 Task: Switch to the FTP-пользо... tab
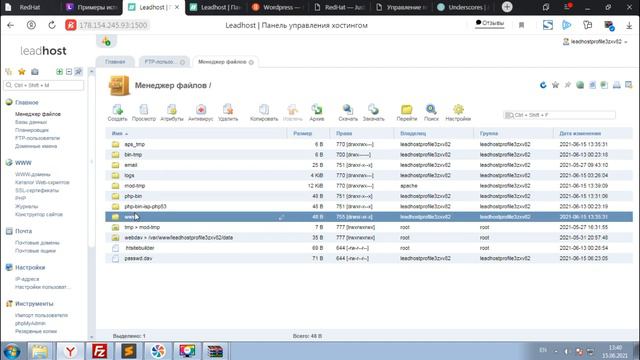coord(160,62)
